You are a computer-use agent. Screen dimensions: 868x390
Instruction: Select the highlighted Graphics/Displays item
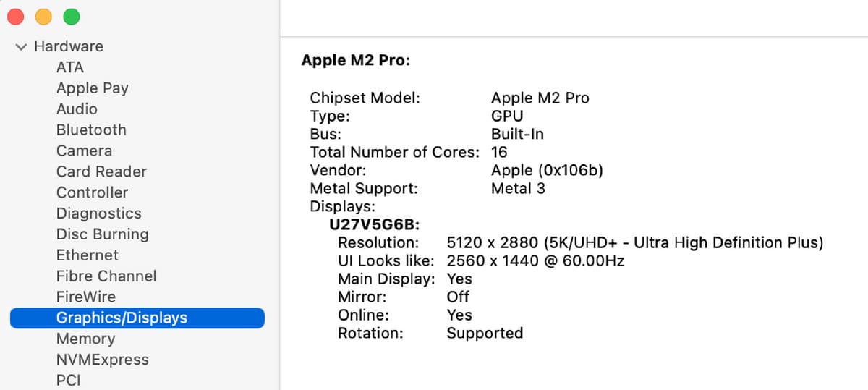pos(137,318)
